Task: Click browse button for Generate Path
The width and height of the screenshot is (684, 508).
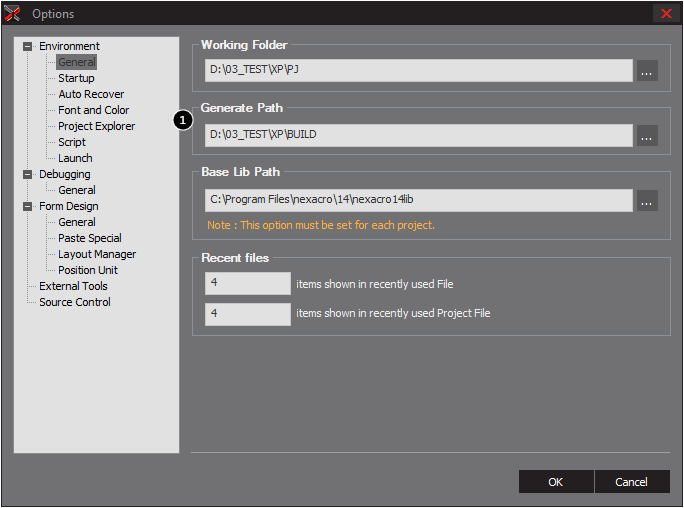Action: (647, 135)
